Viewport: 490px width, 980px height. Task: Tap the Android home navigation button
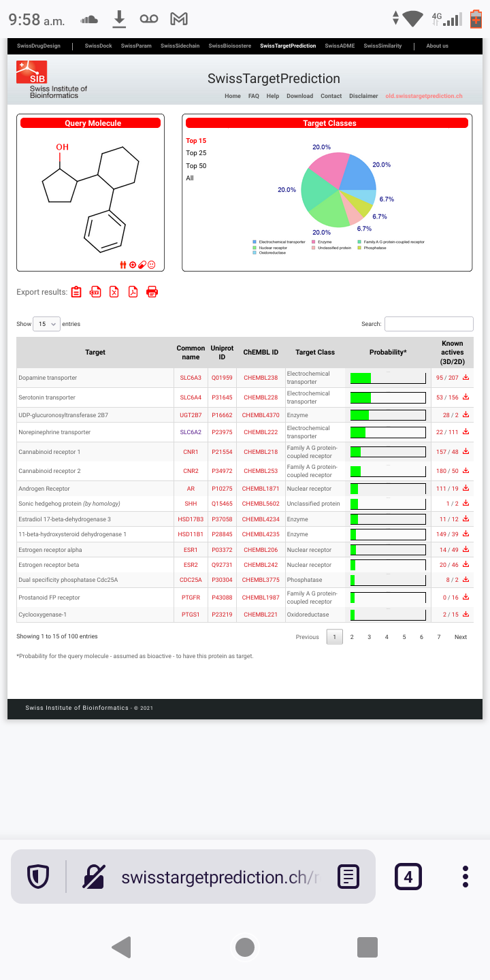click(x=245, y=947)
